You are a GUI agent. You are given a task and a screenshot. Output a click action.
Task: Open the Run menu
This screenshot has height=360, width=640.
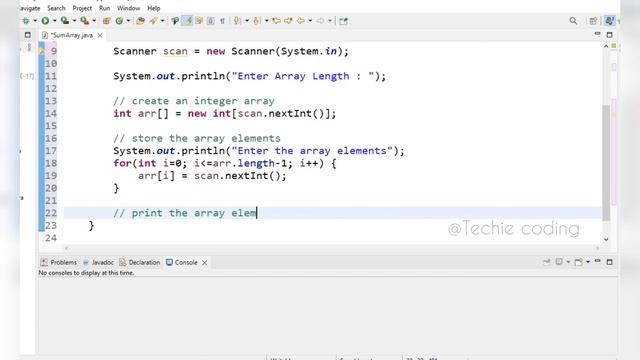point(104,8)
